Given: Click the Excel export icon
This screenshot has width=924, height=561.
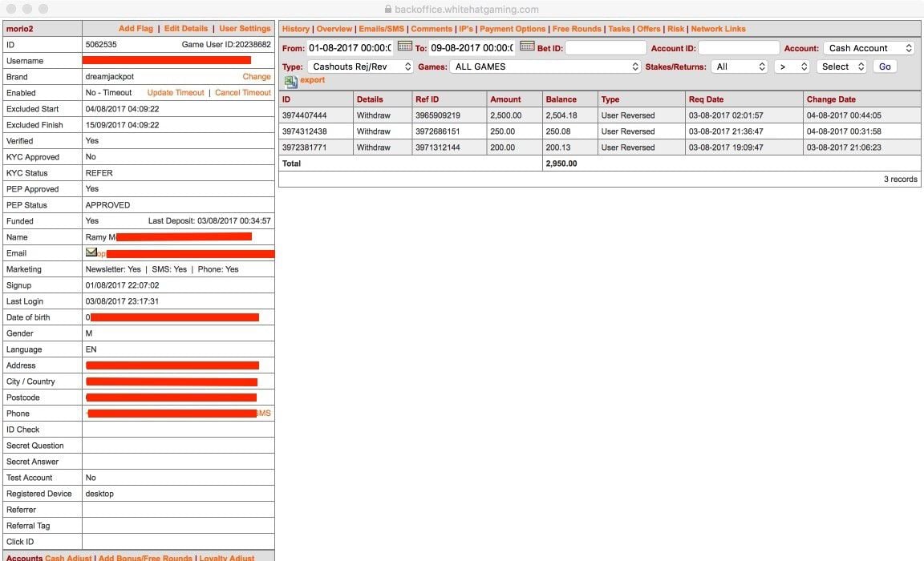Looking at the screenshot, I should pos(291,82).
